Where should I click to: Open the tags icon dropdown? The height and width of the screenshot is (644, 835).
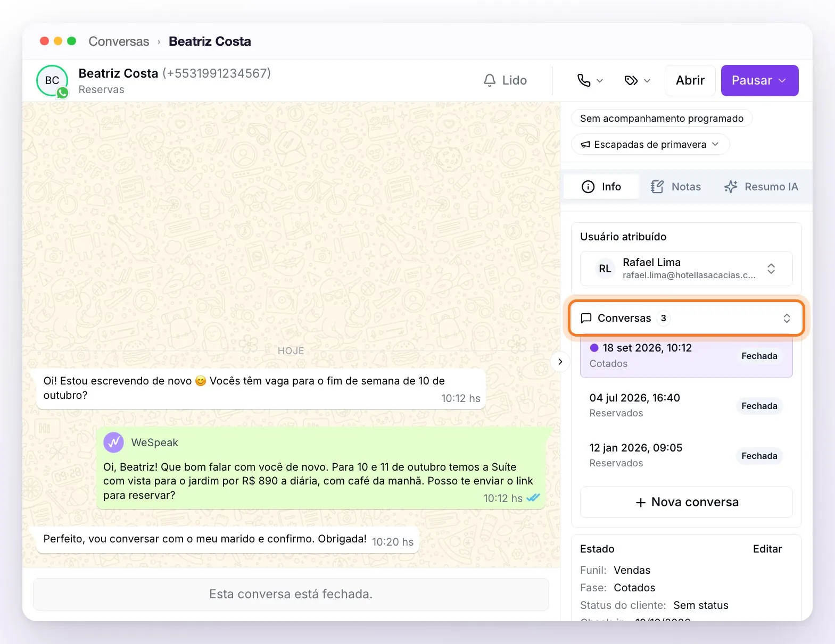[x=637, y=80]
